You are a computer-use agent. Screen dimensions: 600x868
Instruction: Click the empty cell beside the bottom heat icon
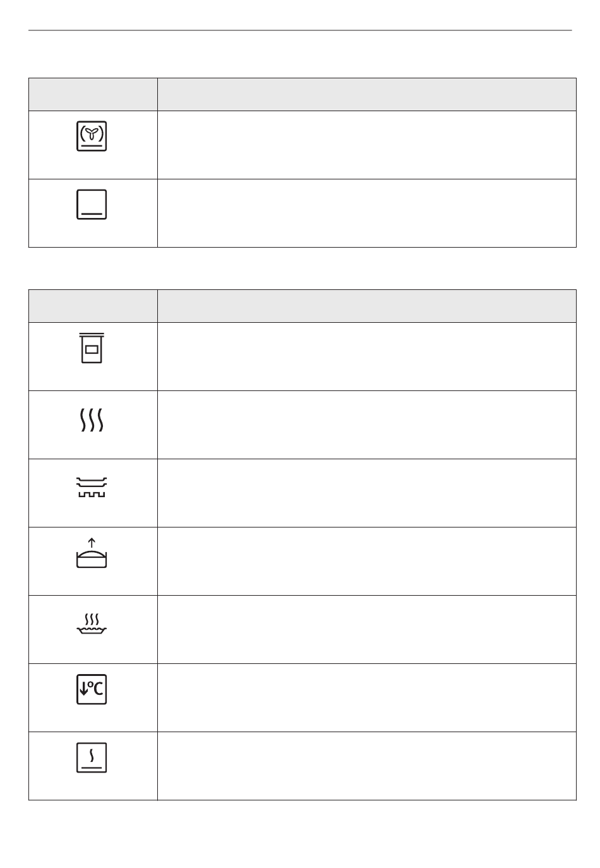pyautogui.click(x=367, y=213)
